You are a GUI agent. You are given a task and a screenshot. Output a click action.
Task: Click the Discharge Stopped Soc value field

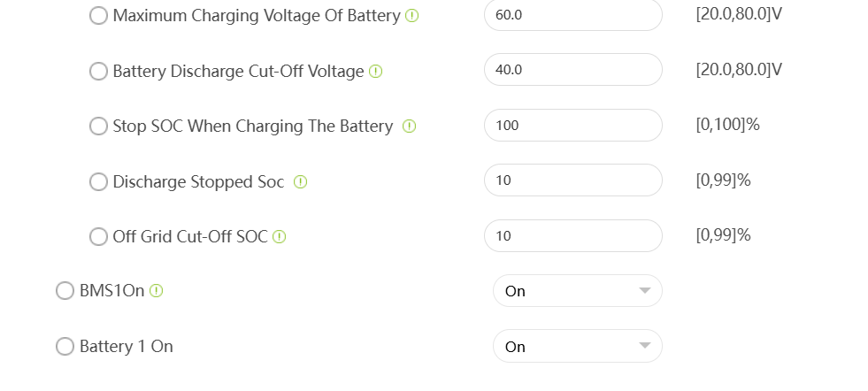click(x=572, y=180)
